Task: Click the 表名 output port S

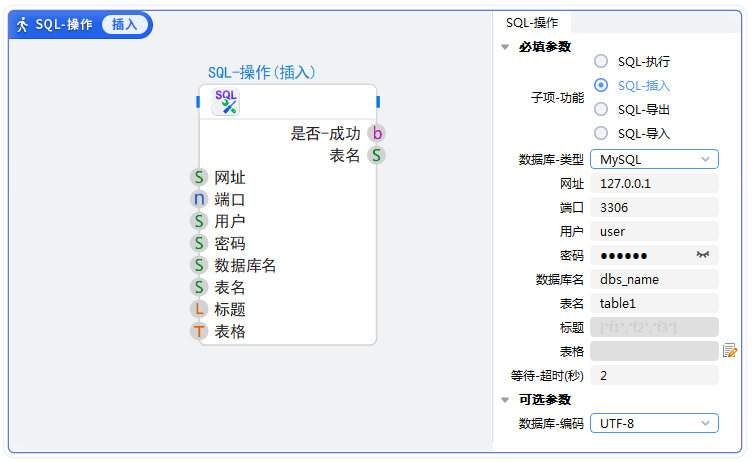Action: click(377, 155)
